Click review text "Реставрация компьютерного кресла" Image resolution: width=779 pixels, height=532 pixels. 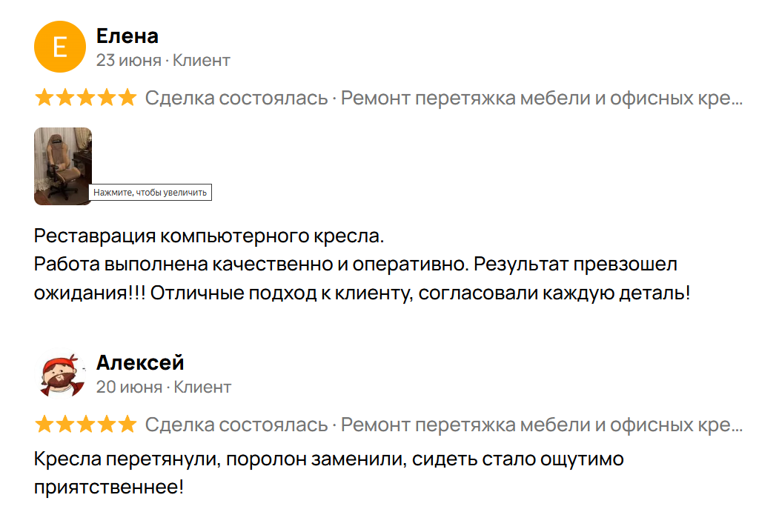pos(209,237)
